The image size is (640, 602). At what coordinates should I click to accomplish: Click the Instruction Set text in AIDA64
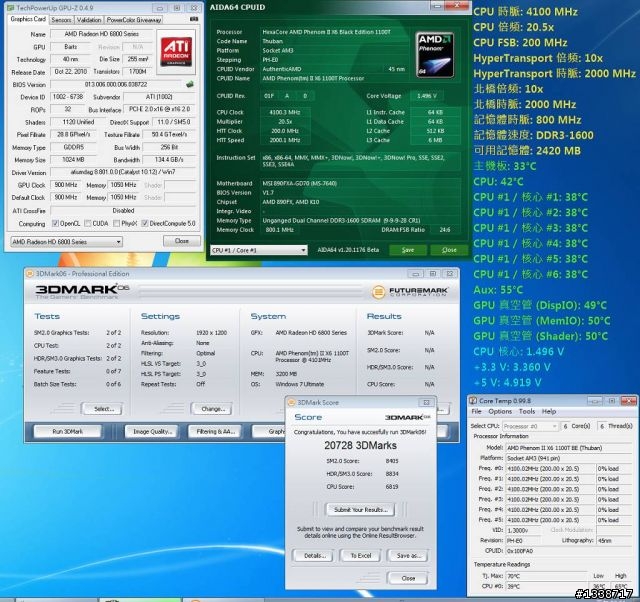pyautogui.click(x=353, y=161)
